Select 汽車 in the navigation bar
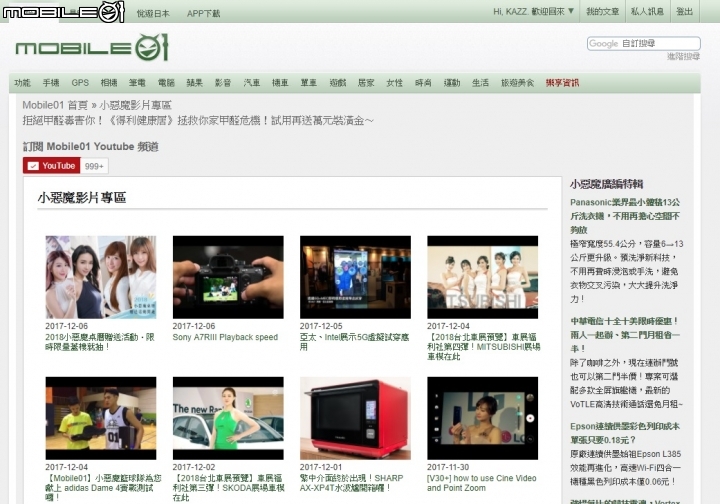The width and height of the screenshot is (720, 504). tap(252, 83)
